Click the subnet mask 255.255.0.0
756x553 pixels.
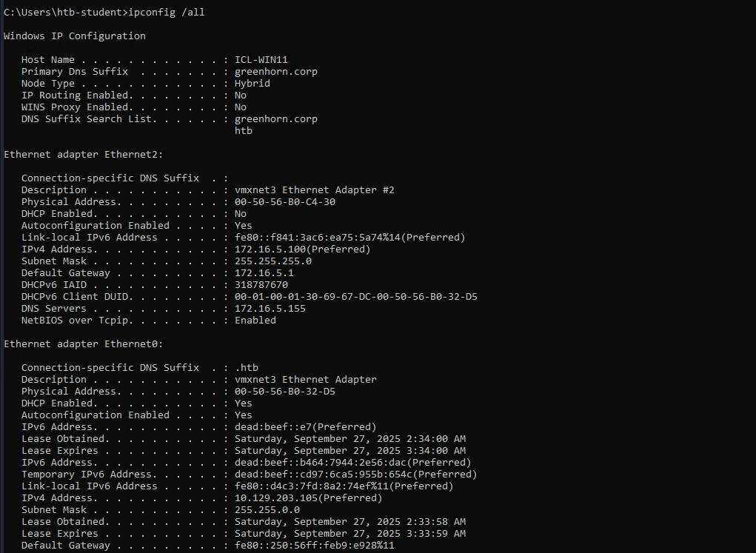267,510
